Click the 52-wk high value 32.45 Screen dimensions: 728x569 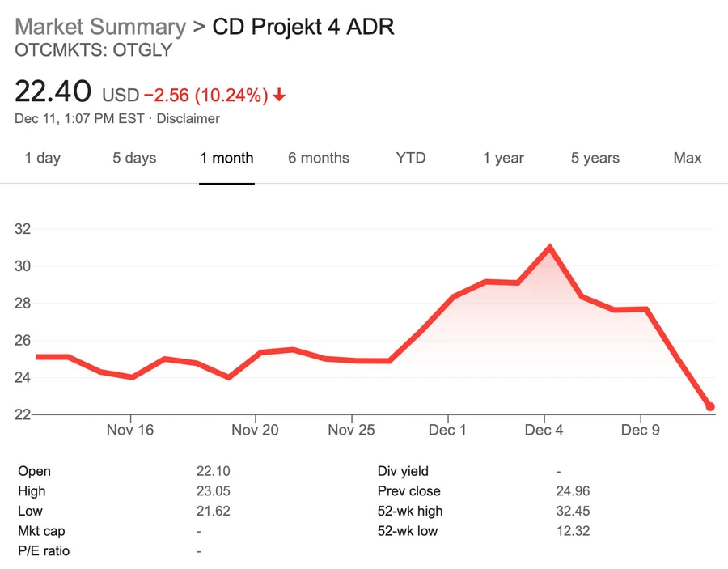(574, 511)
